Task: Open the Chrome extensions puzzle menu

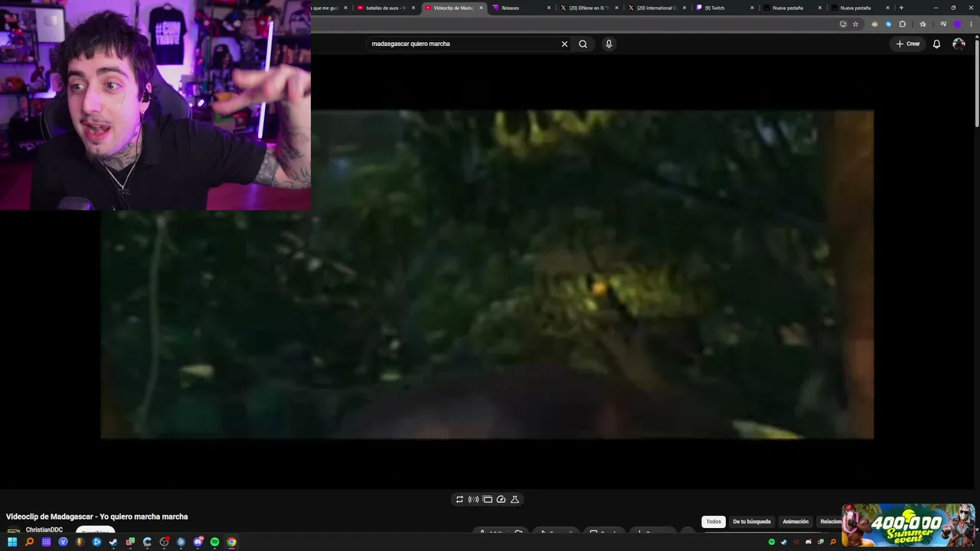Action: [903, 24]
